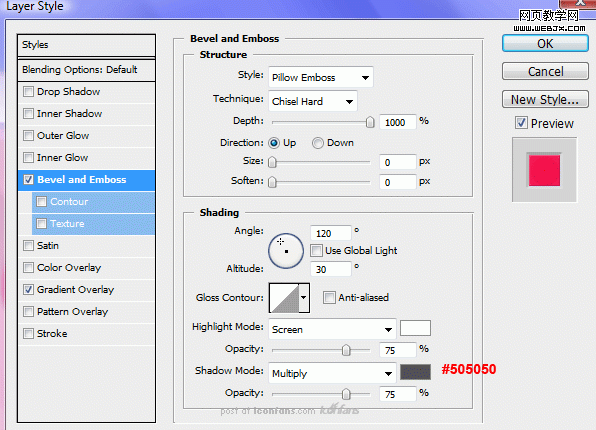The image size is (596, 430).
Task: Enable the Inner Shadow checkbox
Action: (x=28, y=114)
